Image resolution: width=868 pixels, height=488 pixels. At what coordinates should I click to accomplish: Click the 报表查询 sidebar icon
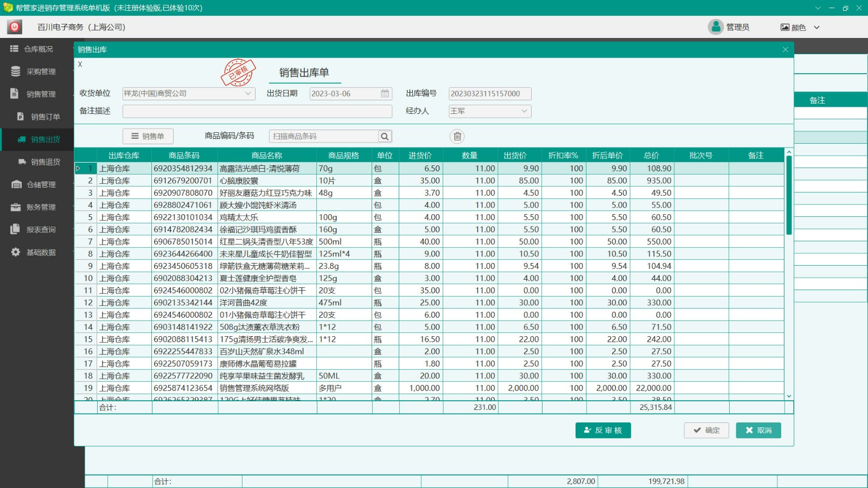click(16, 229)
